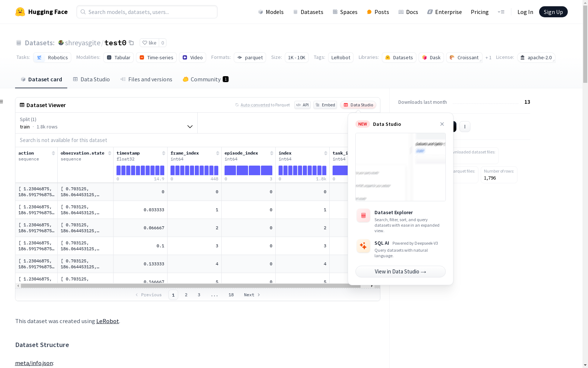Open the shreyasgite user avatar
This screenshot has height=368, width=588.
pyautogui.click(x=61, y=43)
